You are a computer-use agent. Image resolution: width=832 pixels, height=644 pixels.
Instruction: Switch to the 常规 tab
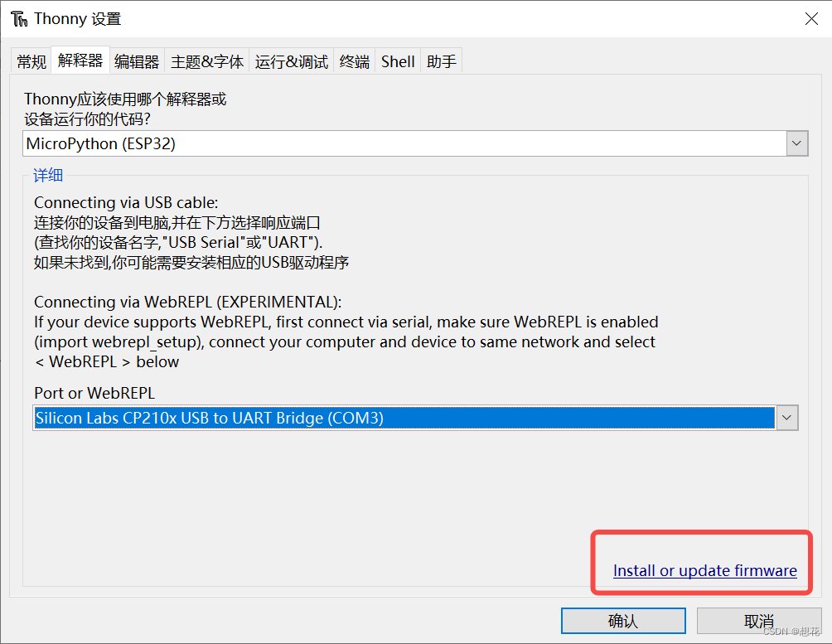pos(31,61)
